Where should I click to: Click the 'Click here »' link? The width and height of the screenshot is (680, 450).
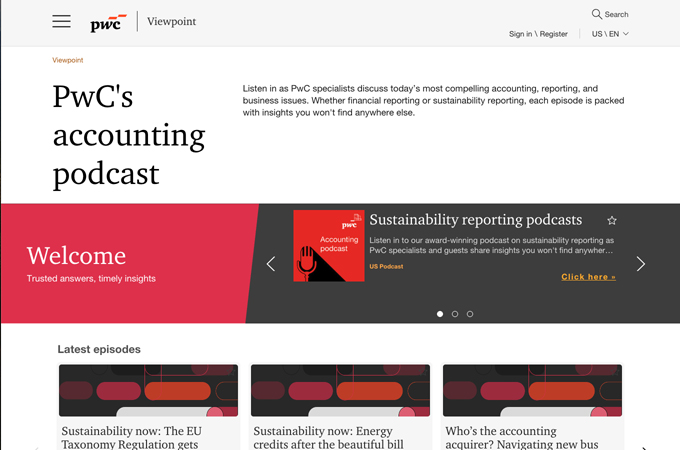(588, 277)
